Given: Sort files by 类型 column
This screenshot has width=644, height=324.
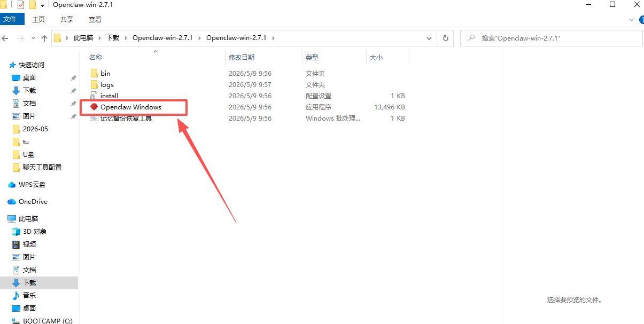Looking at the screenshot, I should coord(312,57).
